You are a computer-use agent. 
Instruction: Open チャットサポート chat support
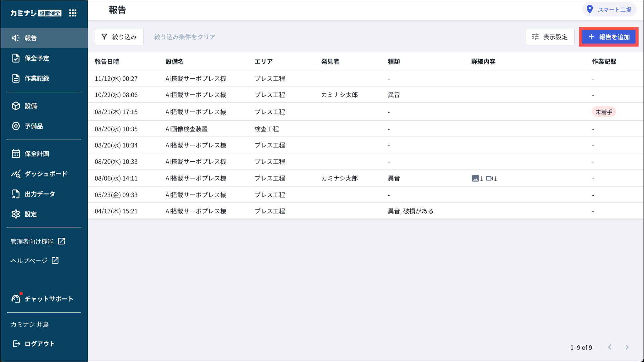coord(48,299)
